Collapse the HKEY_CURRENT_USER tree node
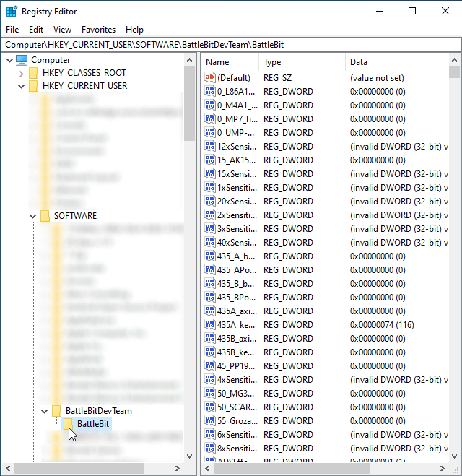Viewport: 462px width, 476px height. [22, 86]
